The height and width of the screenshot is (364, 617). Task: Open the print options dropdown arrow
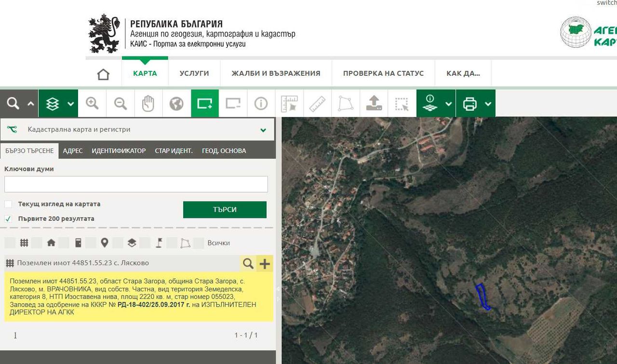pyautogui.click(x=488, y=104)
